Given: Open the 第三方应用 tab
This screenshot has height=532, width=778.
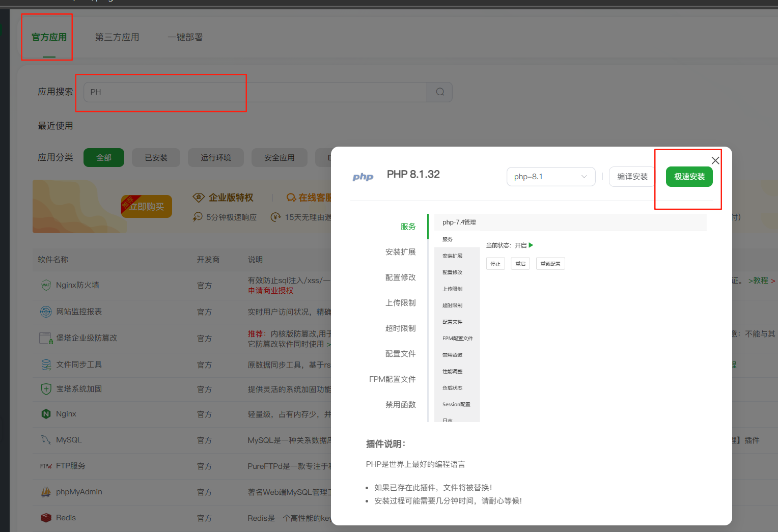Looking at the screenshot, I should (x=117, y=37).
